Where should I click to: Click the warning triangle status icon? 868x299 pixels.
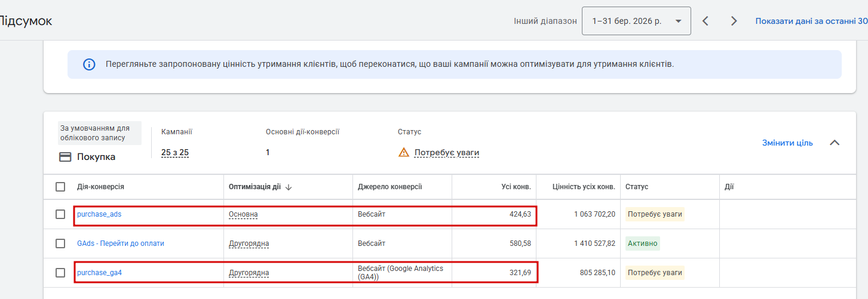click(404, 153)
